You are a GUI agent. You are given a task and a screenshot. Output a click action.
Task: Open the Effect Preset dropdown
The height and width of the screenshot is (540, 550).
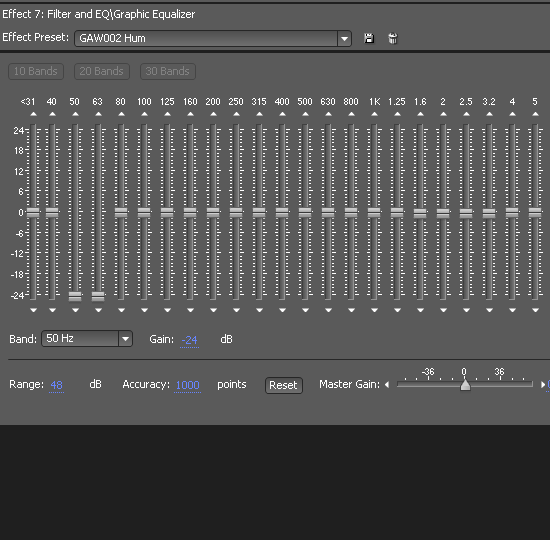(344, 38)
